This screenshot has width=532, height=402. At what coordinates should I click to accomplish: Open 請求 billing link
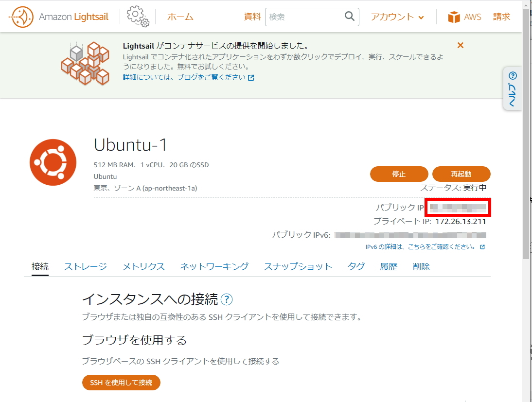point(501,17)
